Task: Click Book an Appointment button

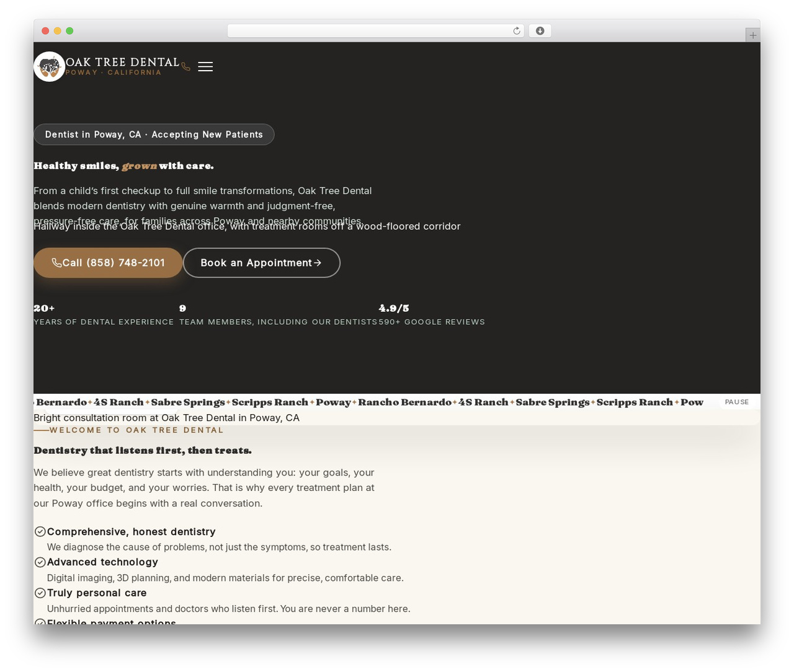Action: (x=262, y=263)
